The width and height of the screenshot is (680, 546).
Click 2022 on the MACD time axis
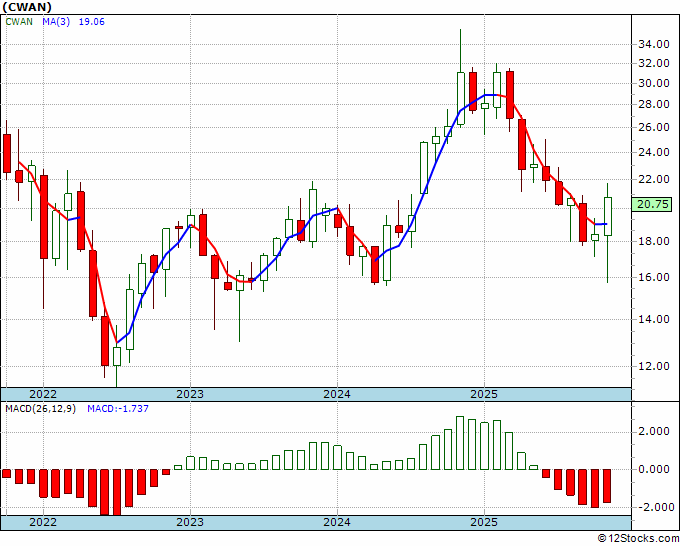click(42, 522)
